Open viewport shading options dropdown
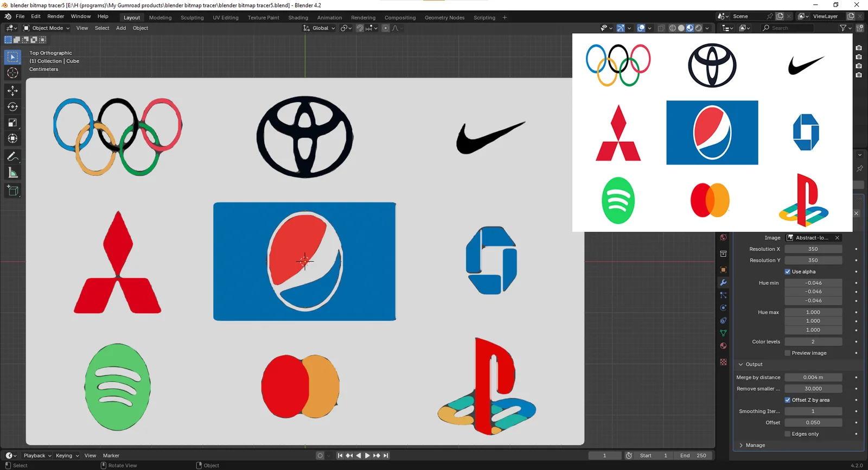 point(707,28)
